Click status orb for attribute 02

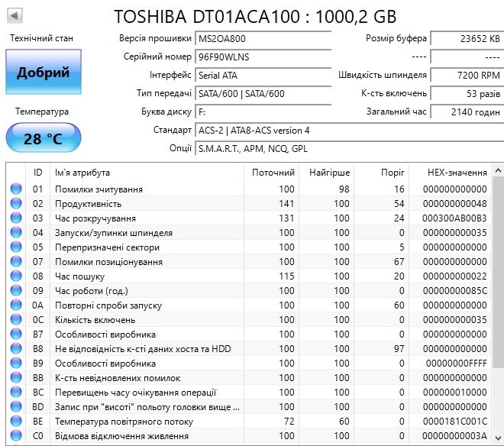16,203
